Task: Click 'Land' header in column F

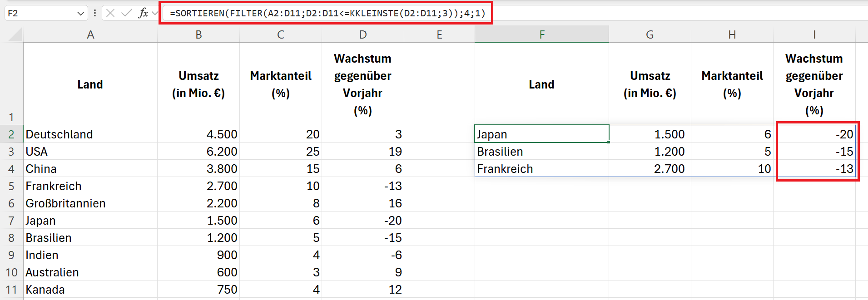Action: click(542, 84)
